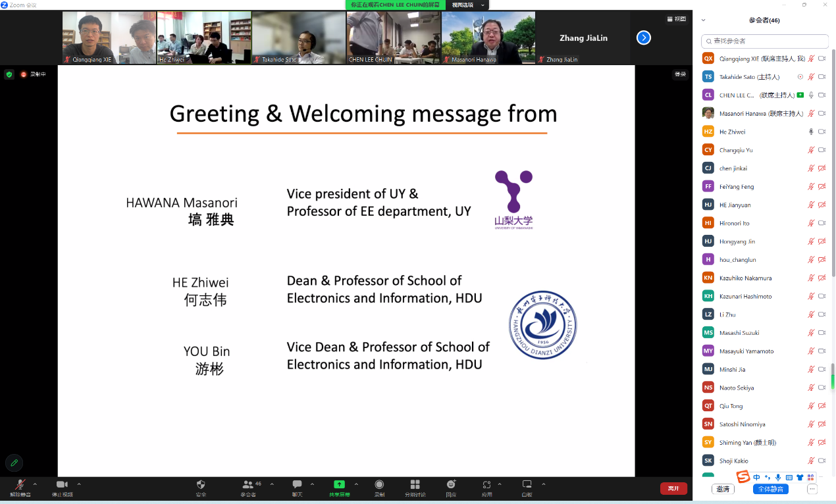Screen dimensions: 836x504
Task: Show next video thumbnails with blue arrow
Action: 644,38
